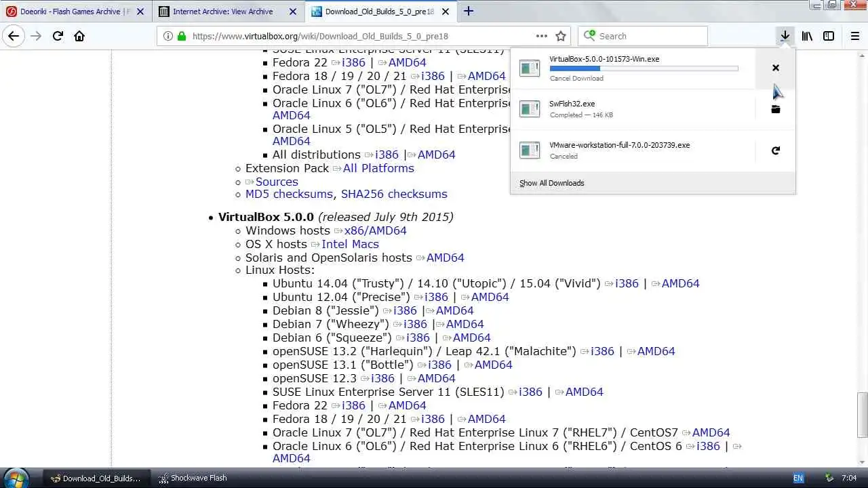The height and width of the screenshot is (488, 868).
Task: Switch to Internet Archive View Archive tab
Action: pos(229,12)
